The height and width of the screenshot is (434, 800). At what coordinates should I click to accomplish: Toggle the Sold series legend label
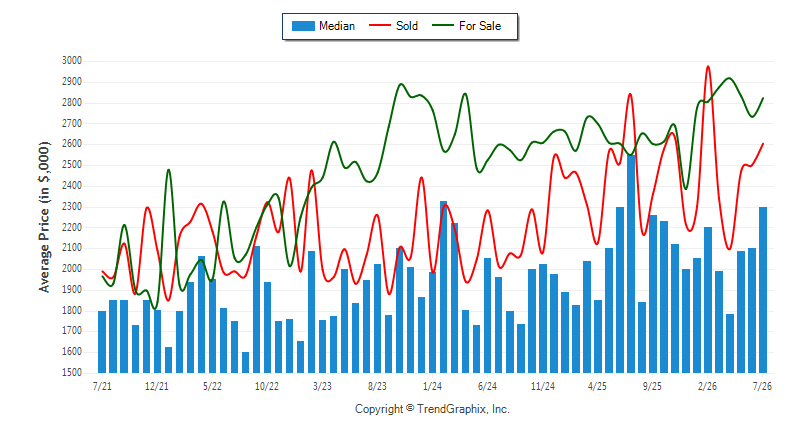(x=407, y=26)
